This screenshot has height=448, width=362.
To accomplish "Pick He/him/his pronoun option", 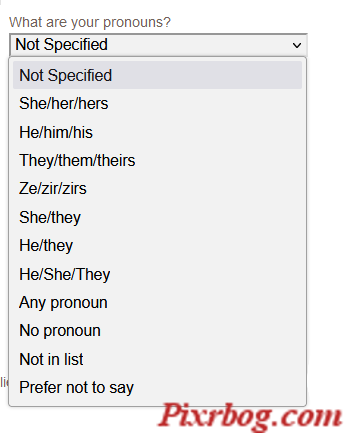I will [x=157, y=132].
